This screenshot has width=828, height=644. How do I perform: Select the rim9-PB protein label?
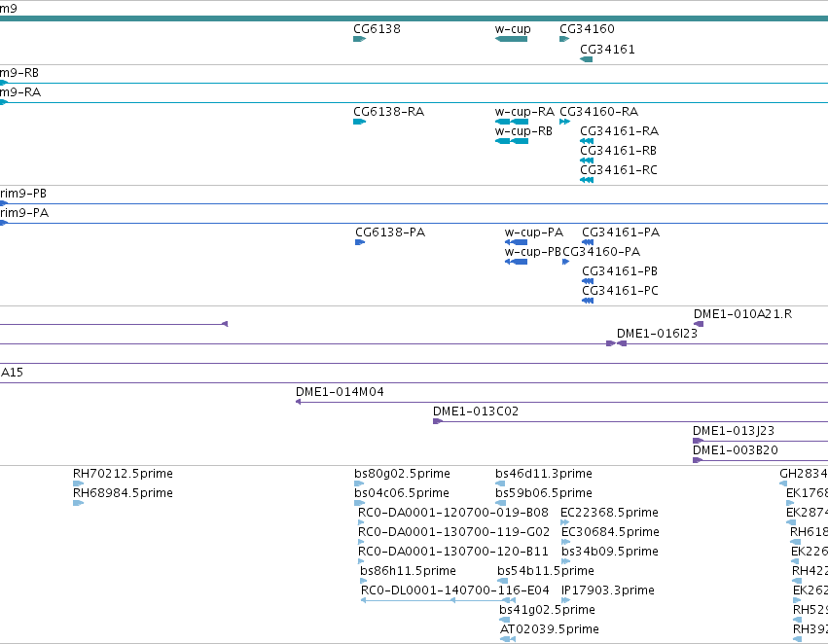click(x=23, y=194)
